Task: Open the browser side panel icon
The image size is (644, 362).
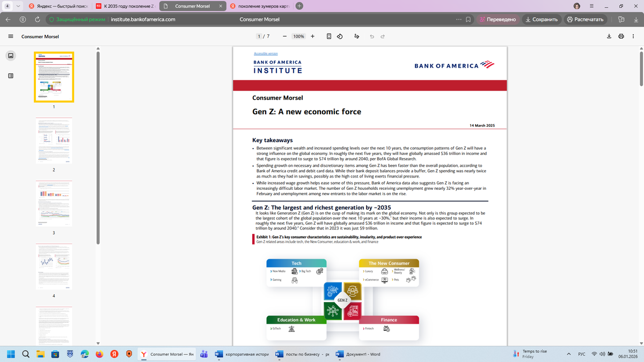Action: 621,19
